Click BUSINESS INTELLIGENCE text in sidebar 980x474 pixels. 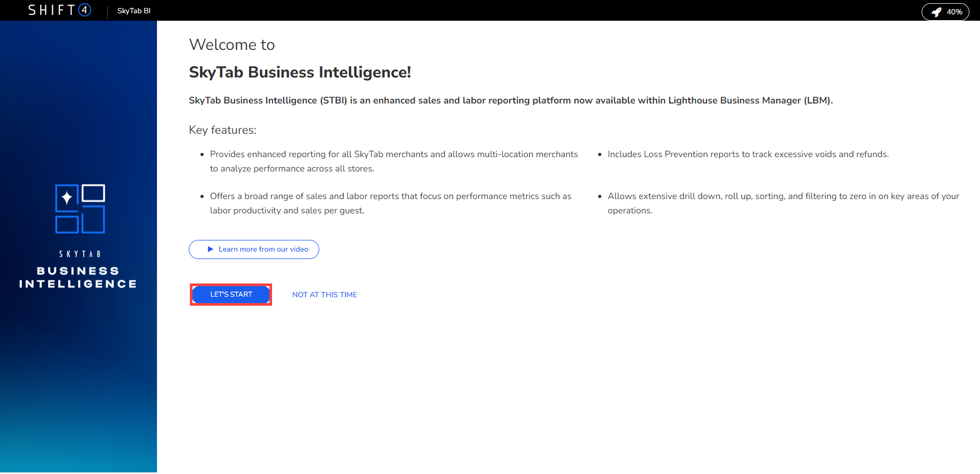78,278
